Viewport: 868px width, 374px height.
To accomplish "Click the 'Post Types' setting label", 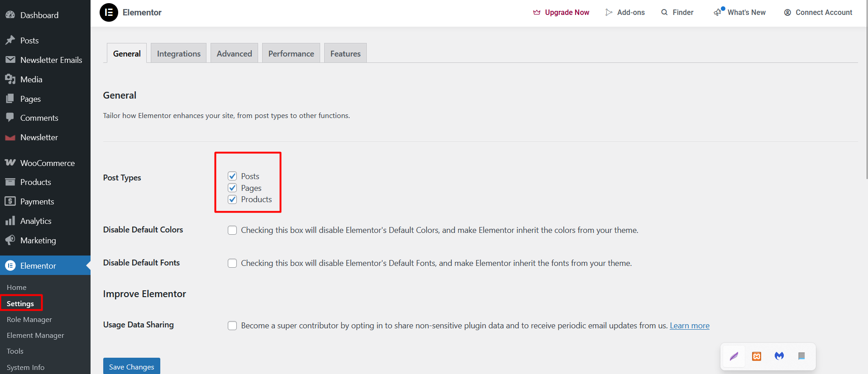I will click(x=122, y=178).
